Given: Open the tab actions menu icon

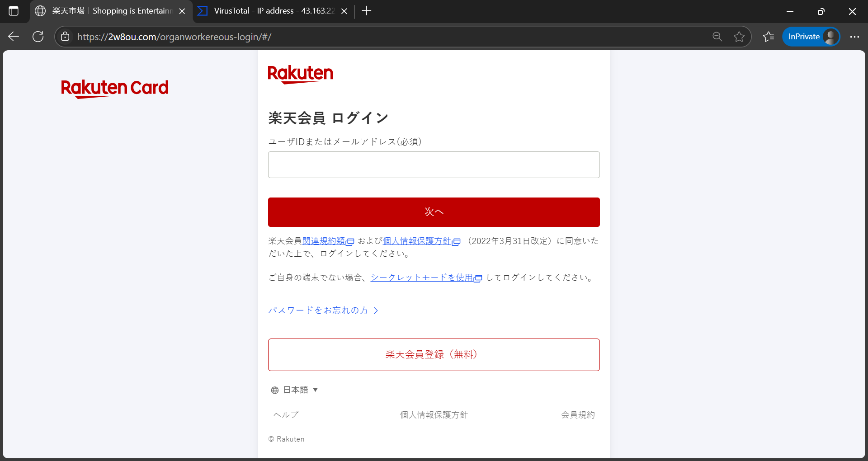Looking at the screenshot, I should pyautogui.click(x=14, y=11).
